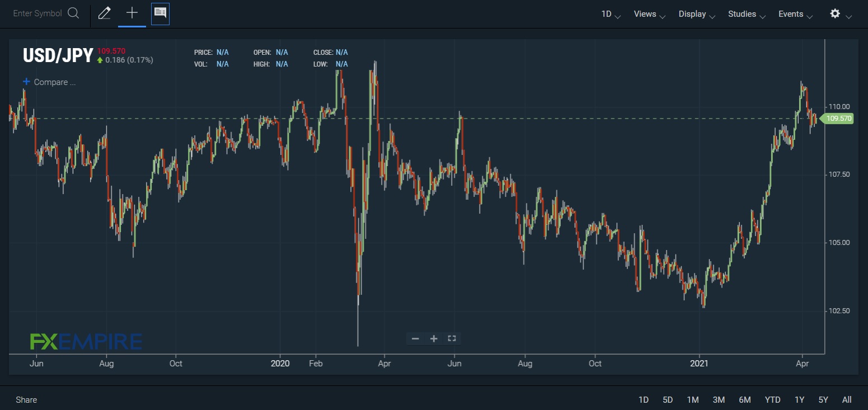The image size is (868, 410).
Task: Click the symbol search magnifier icon
Action: click(x=73, y=13)
